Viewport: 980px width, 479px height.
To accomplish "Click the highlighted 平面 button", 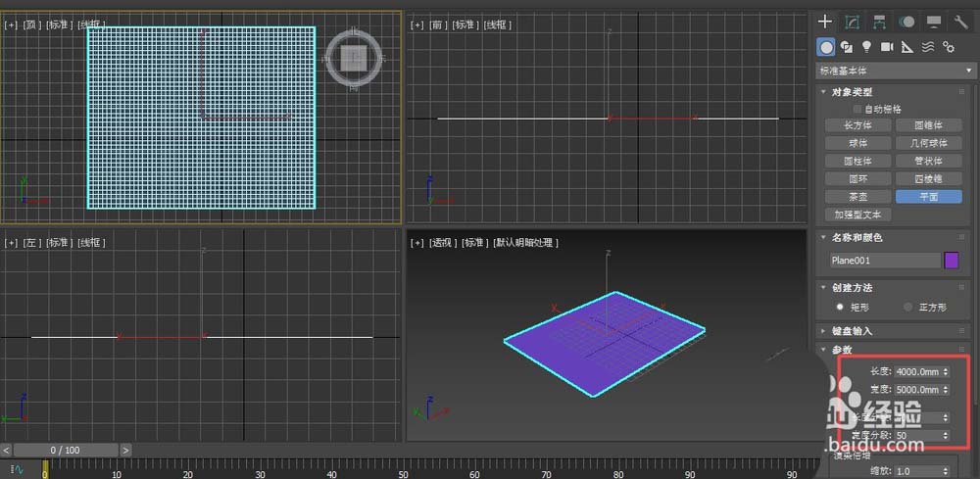I will point(929,196).
